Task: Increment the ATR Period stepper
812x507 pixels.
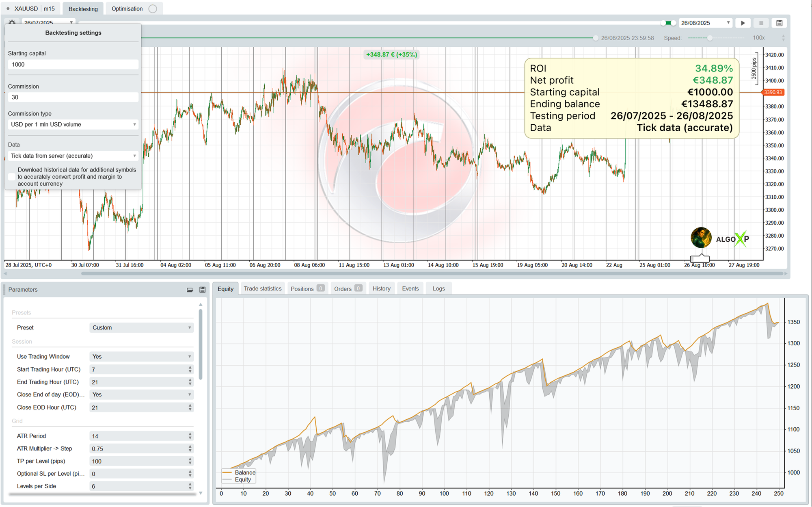Action: pyautogui.click(x=190, y=434)
